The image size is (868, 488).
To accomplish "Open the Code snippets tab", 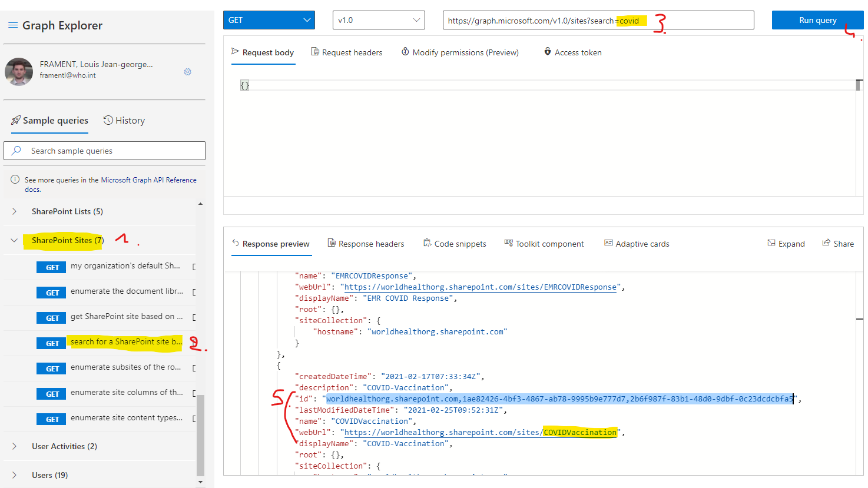I will [x=455, y=244].
